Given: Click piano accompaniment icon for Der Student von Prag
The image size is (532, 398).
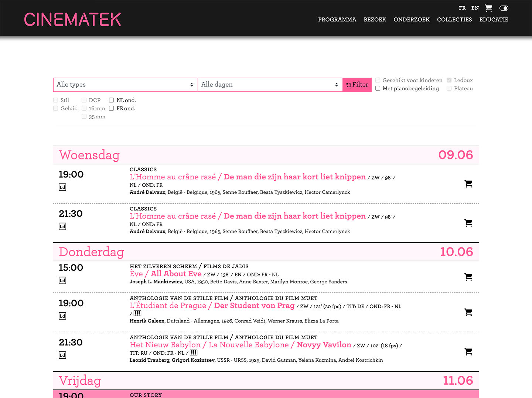Looking at the screenshot, I should tap(137, 313).
